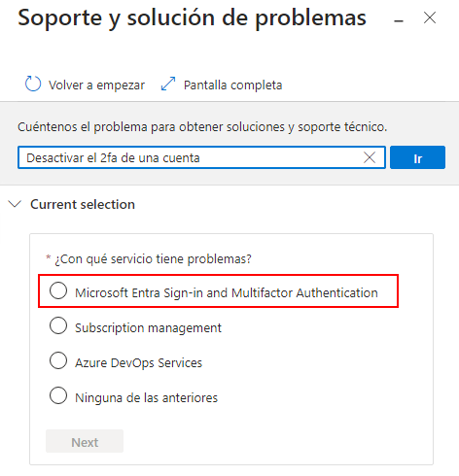Viewport: 459px width, 476px height.
Task: Pick the Azure DevOps Services radio button
Action: coord(58,360)
